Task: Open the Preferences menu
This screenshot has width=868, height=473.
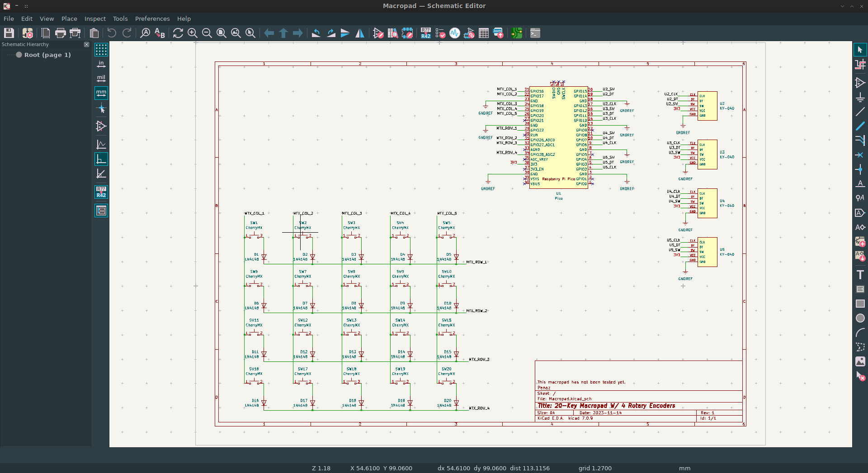Action: (x=152, y=19)
